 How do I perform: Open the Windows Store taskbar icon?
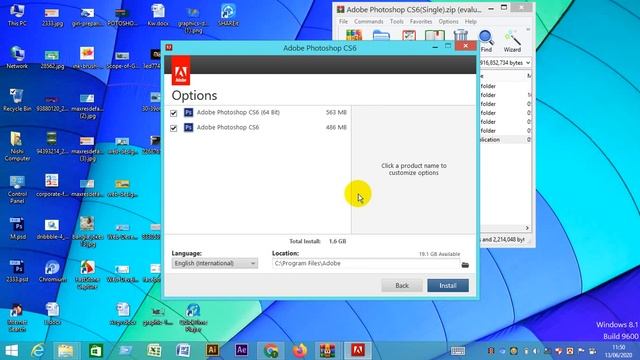96,351
